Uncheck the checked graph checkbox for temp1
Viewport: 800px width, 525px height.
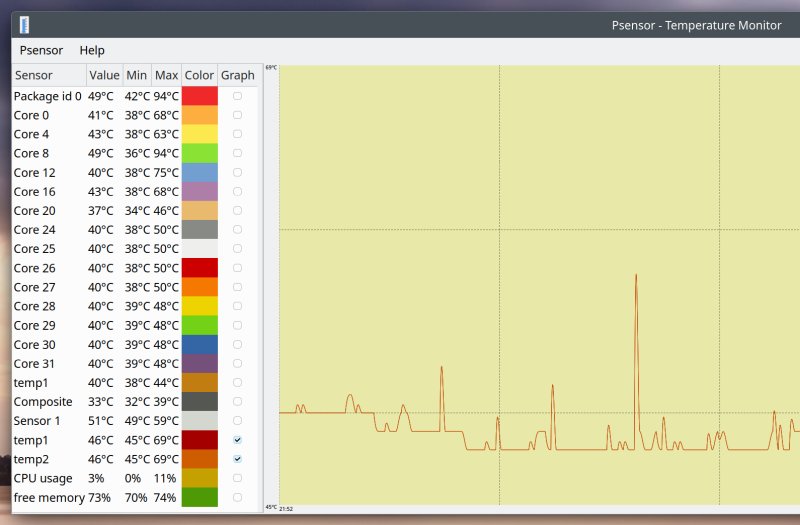(x=237, y=440)
